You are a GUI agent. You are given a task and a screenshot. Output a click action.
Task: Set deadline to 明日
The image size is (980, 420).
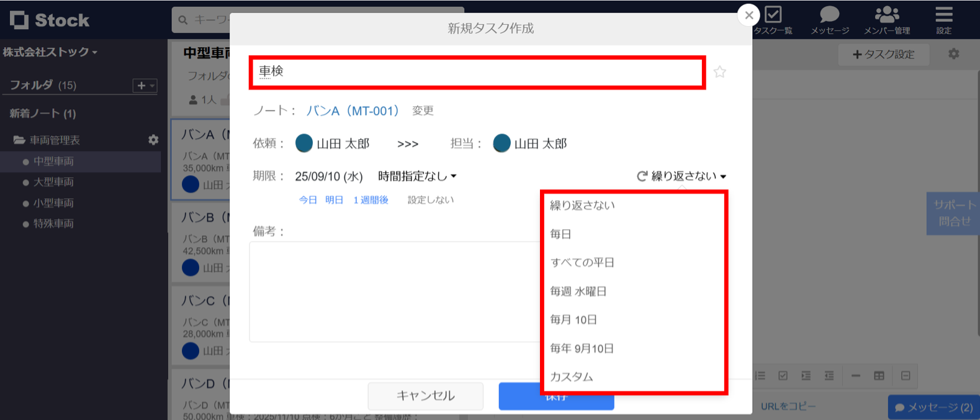[334, 200]
